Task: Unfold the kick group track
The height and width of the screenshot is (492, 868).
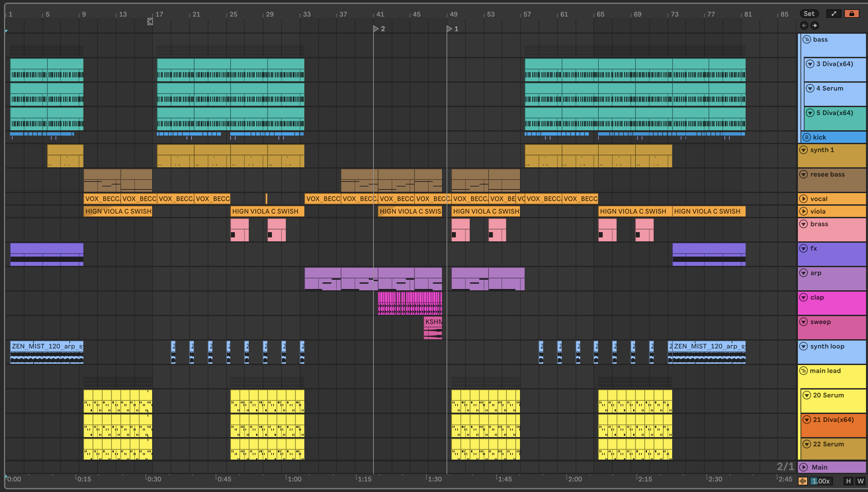Action: (x=807, y=137)
